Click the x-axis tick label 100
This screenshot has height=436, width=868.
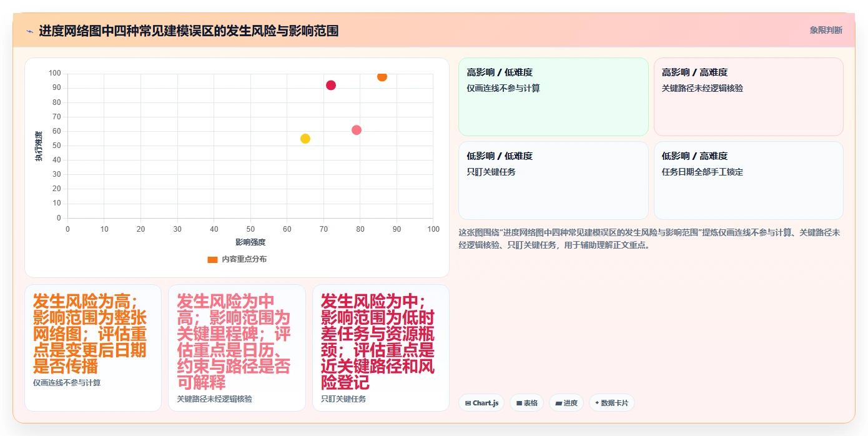[x=433, y=229]
